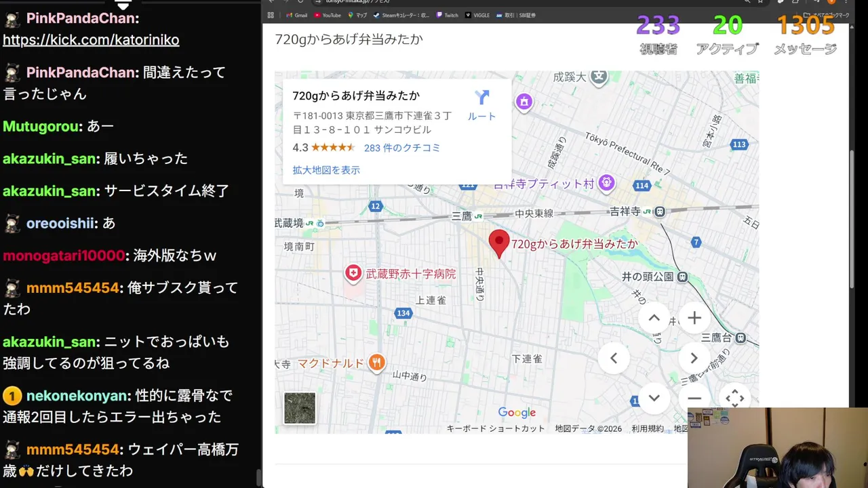Open the Gmail bookmark
Screen dimensions: 868x488
tap(296, 15)
